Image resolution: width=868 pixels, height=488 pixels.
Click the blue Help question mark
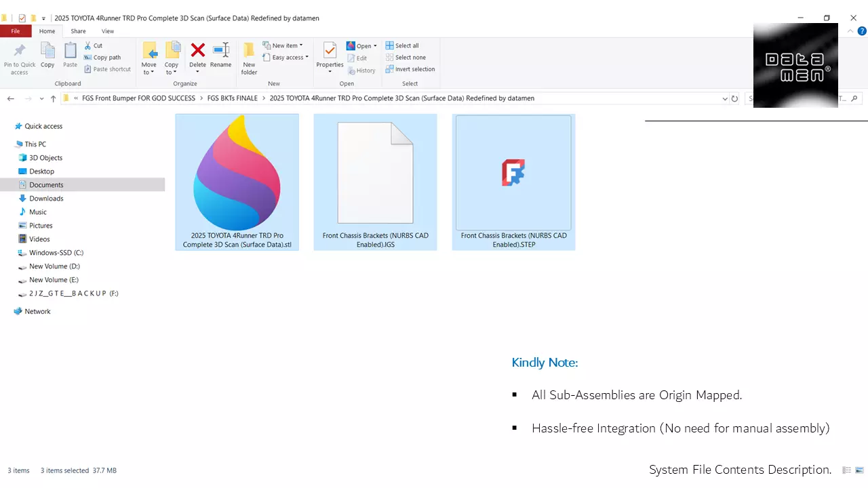tap(862, 31)
